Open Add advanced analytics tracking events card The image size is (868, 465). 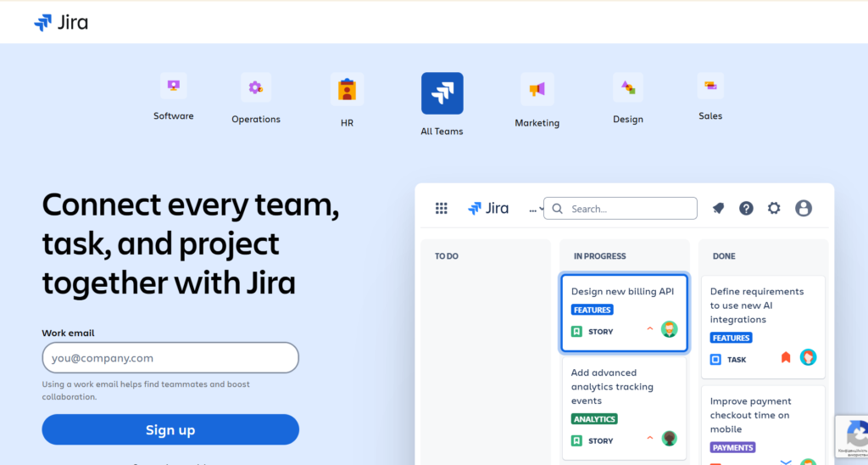point(624,408)
